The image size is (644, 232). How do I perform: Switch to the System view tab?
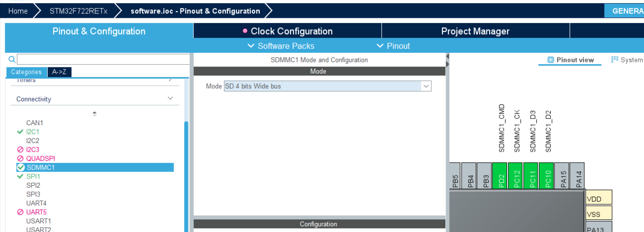627,60
